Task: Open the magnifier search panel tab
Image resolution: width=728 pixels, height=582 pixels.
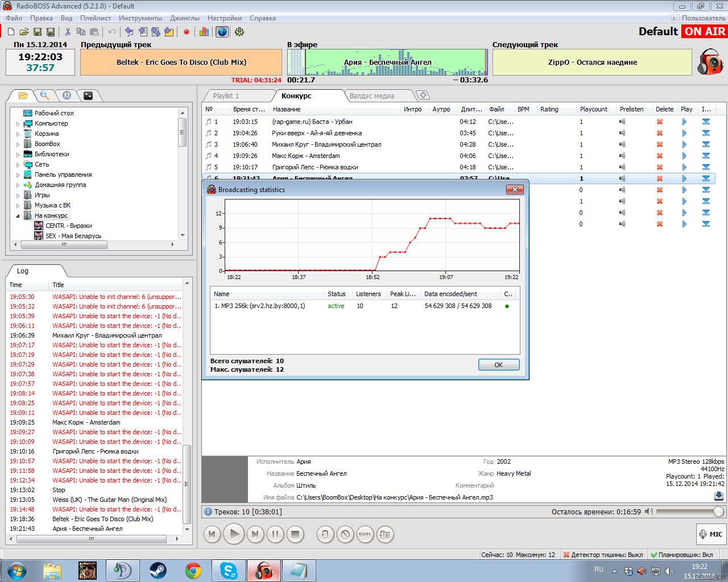Action: tap(44, 95)
